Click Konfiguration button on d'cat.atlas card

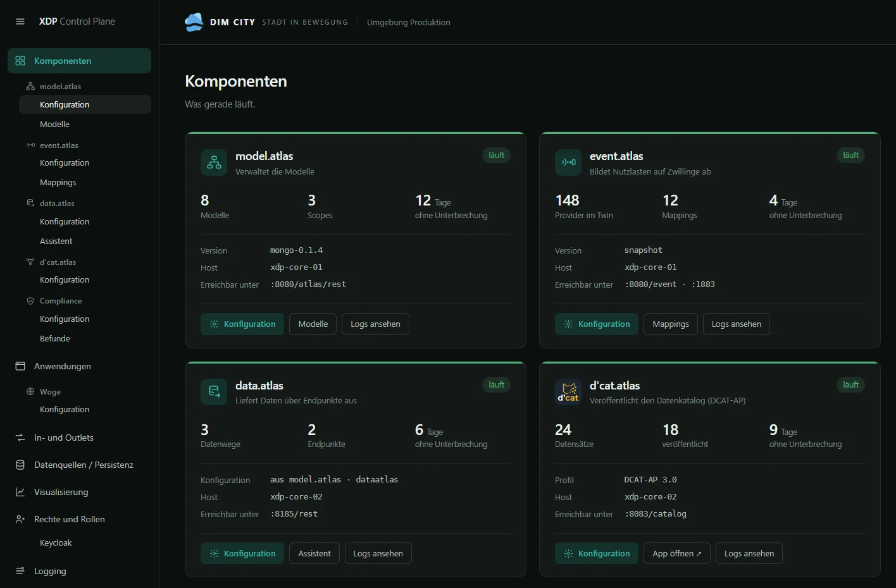[597, 553]
